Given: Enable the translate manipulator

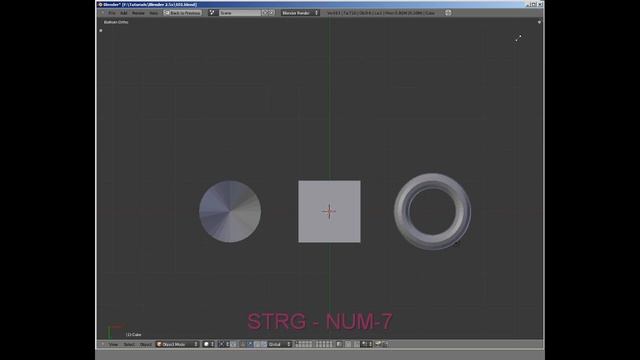Looking at the screenshot, I should point(250,344).
